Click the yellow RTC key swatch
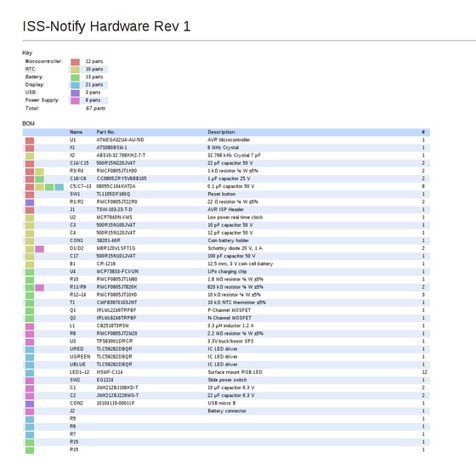This screenshot has height=475, width=476. click(75, 70)
